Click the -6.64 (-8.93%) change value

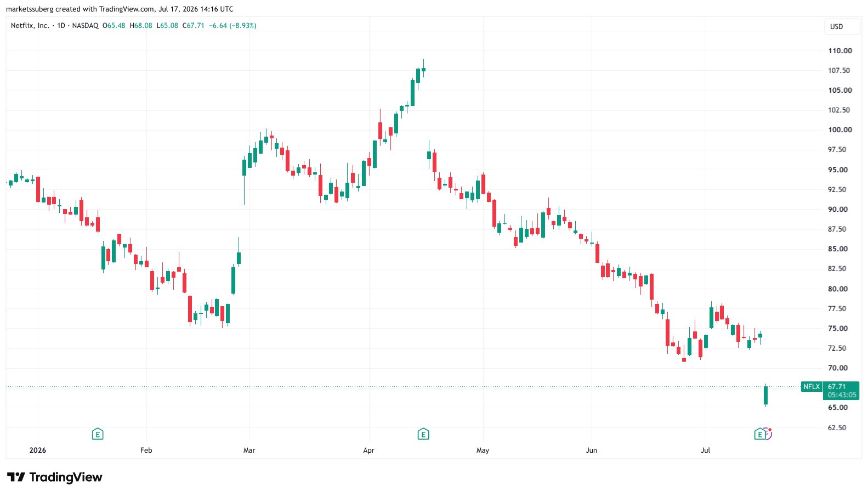click(x=232, y=26)
